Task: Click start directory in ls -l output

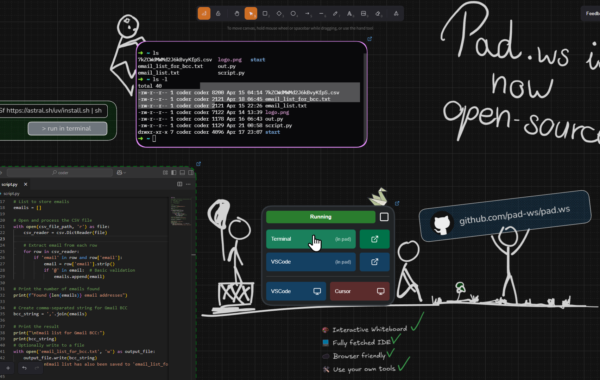Action: [x=272, y=132]
